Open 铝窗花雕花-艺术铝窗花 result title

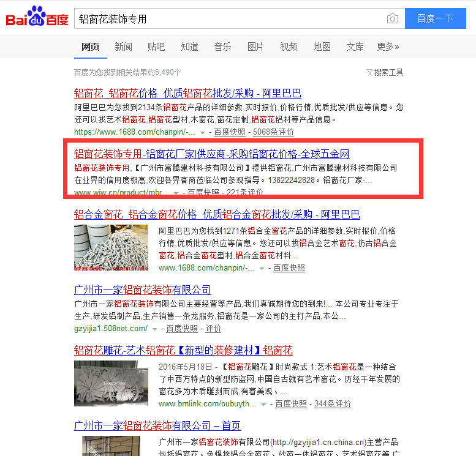183,351
